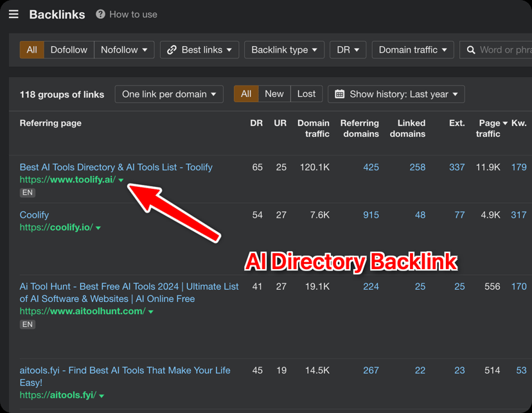
Task: Sort by the Referring domains column header
Action: (x=359, y=128)
